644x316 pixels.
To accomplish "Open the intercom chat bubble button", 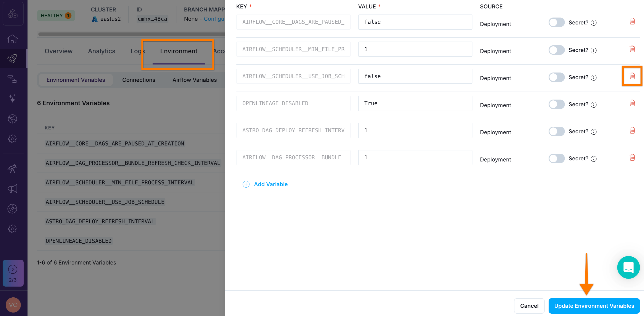I will [628, 267].
